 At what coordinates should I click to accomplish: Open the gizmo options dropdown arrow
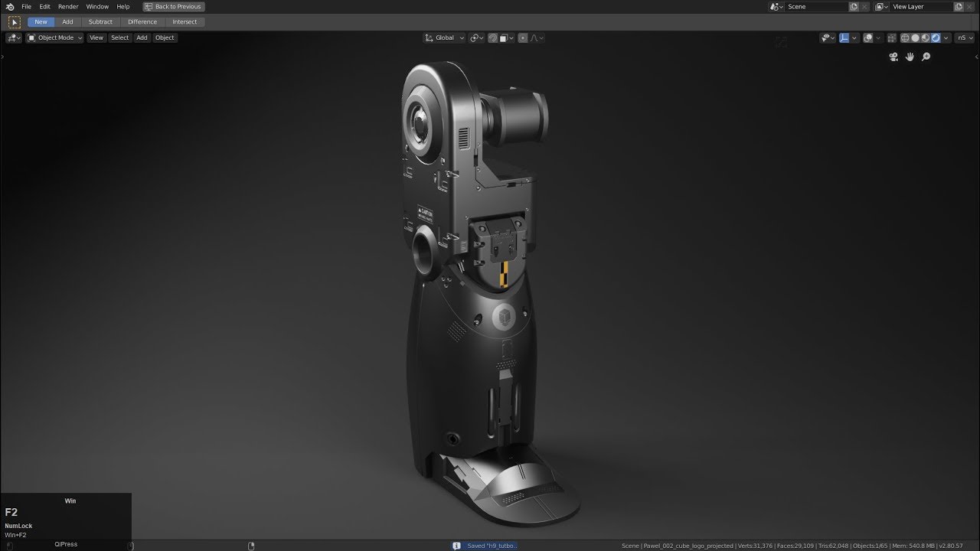click(854, 37)
